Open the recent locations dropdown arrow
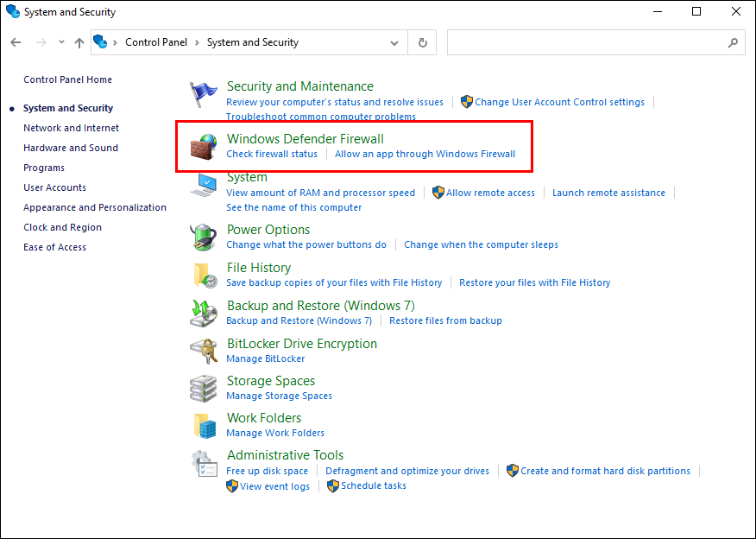Image resolution: width=756 pixels, height=539 pixels. coord(62,42)
